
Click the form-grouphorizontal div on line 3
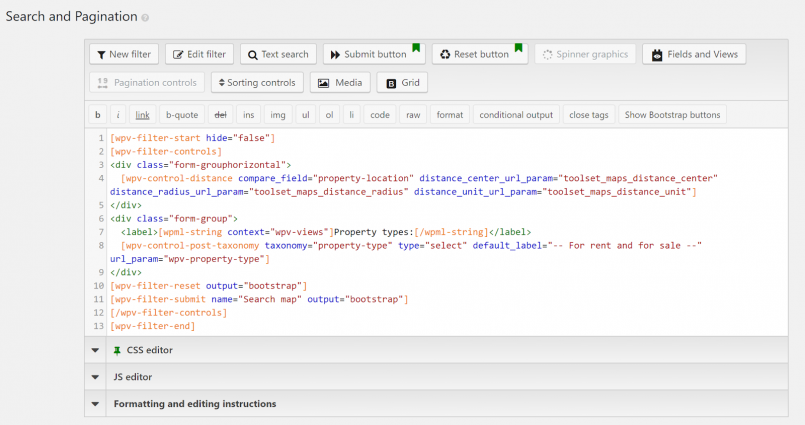coord(200,165)
